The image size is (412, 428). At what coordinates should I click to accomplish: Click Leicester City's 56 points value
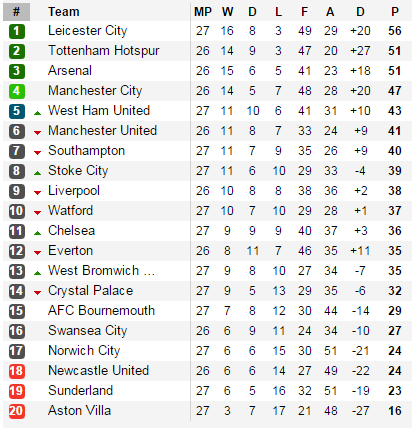[x=395, y=31]
